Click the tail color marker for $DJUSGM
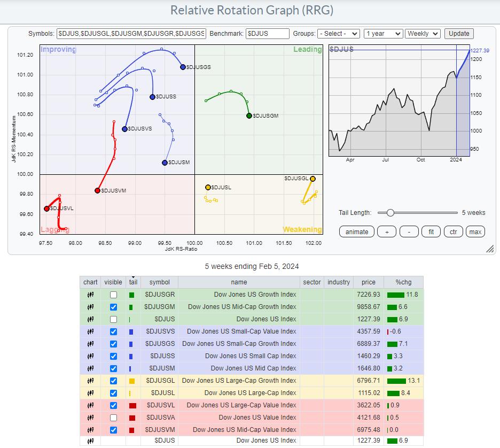Viewport: 500px width, 448px height. pyautogui.click(x=131, y=307)
